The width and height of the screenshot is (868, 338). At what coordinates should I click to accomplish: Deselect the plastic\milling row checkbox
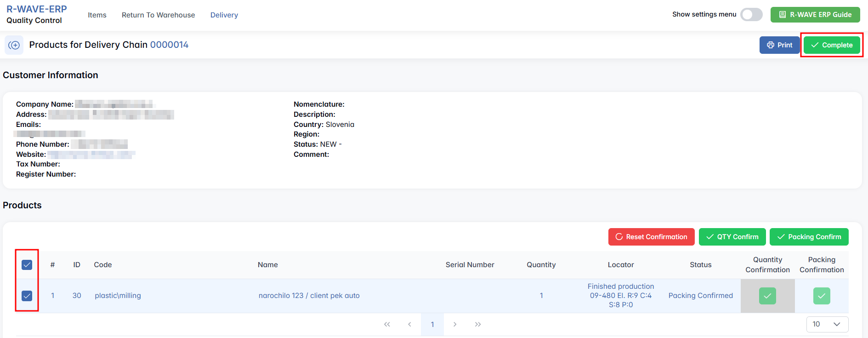point(27,296)
